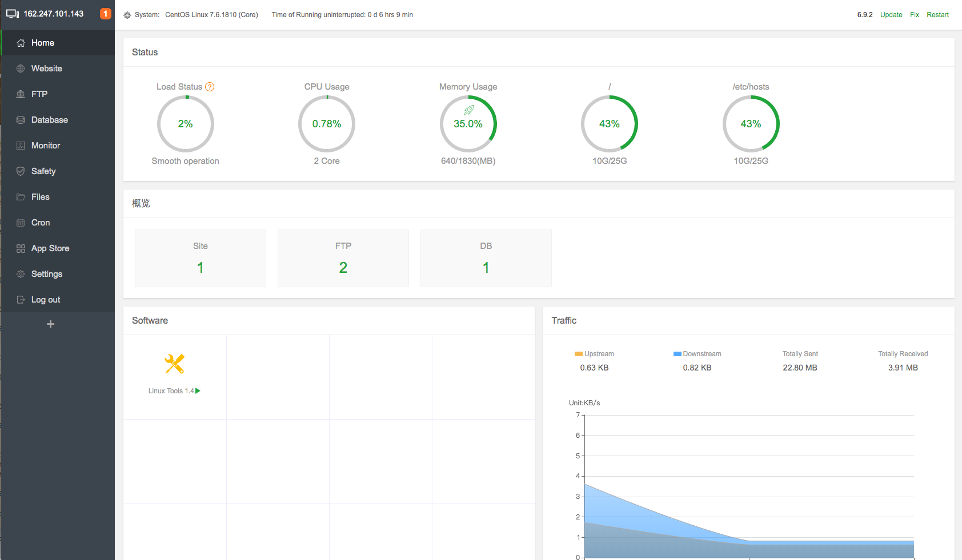Open the Website menu item
The height and width of the screenshot is (560, 962).
(x=47, y=69)
